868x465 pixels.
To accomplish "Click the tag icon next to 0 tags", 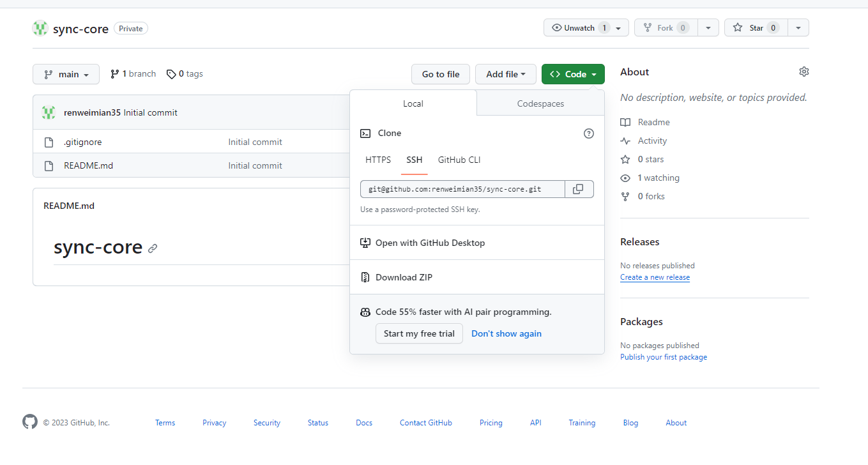I will [x=171, y=74].
